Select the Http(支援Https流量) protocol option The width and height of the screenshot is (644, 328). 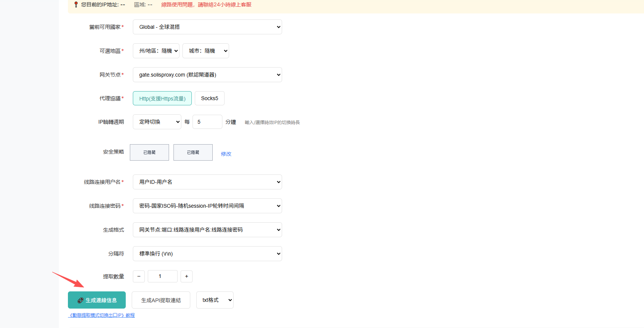click(162, 98)
